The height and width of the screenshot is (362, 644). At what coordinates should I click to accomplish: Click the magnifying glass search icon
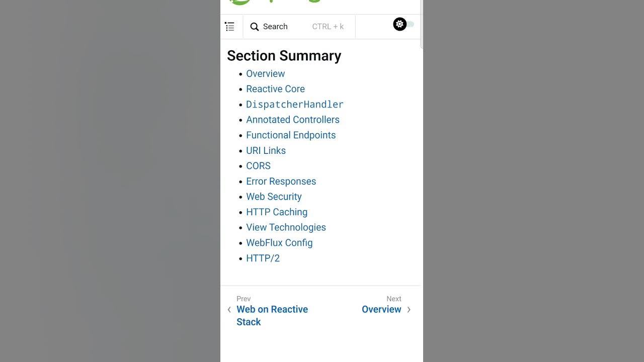tap(255, 27)
